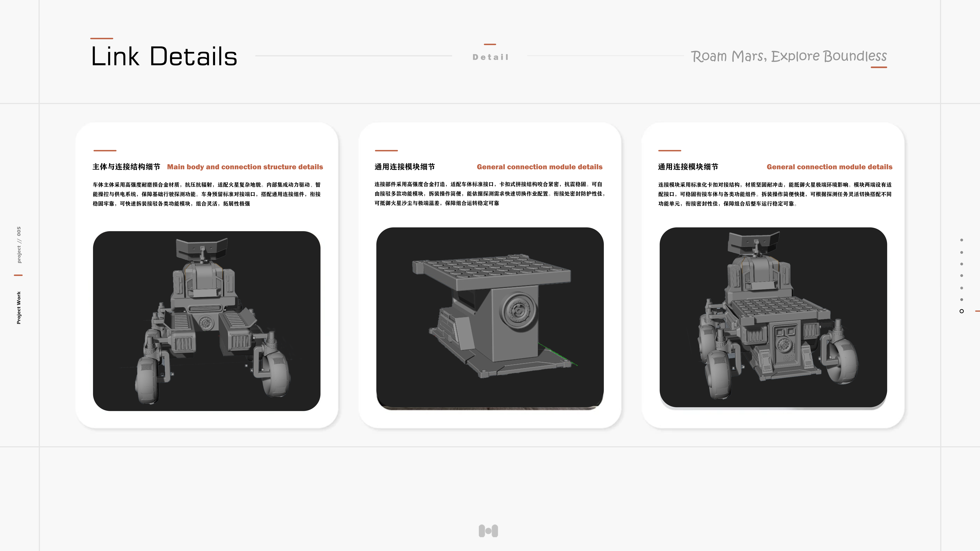Click the vertical "project // 005" label
980x551 pixels.
[x=19, y=245]
